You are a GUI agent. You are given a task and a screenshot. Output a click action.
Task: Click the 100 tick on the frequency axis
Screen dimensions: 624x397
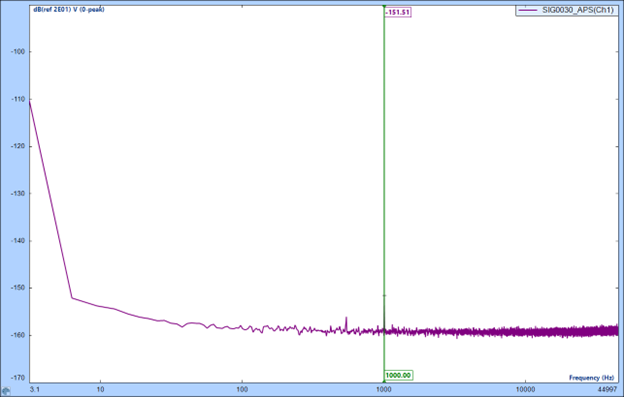point(242,389)
